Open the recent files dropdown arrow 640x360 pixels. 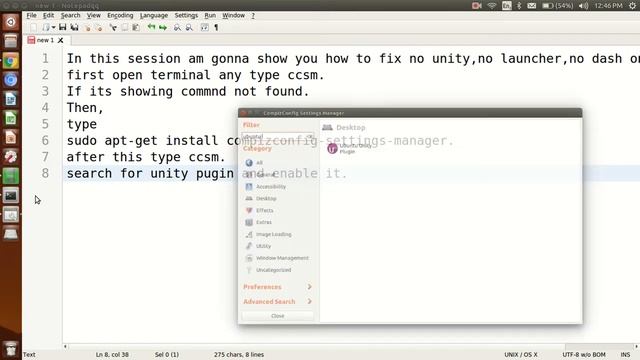click(53, 28)
